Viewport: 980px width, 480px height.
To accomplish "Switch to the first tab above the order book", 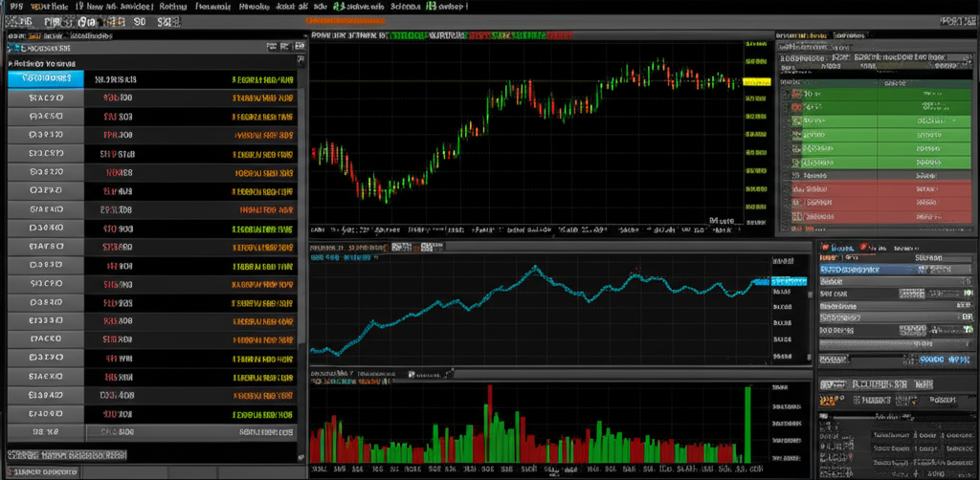I will (799, 34).
